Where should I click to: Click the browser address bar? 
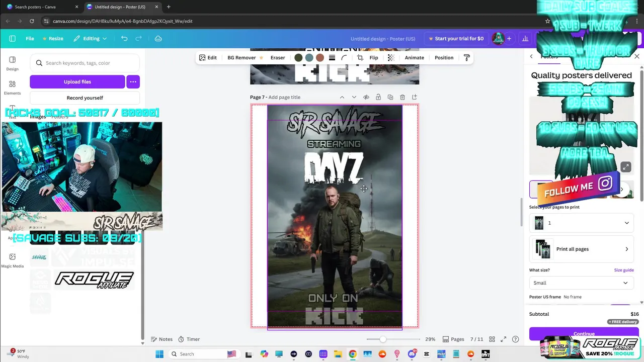click(x=292, y=21)
